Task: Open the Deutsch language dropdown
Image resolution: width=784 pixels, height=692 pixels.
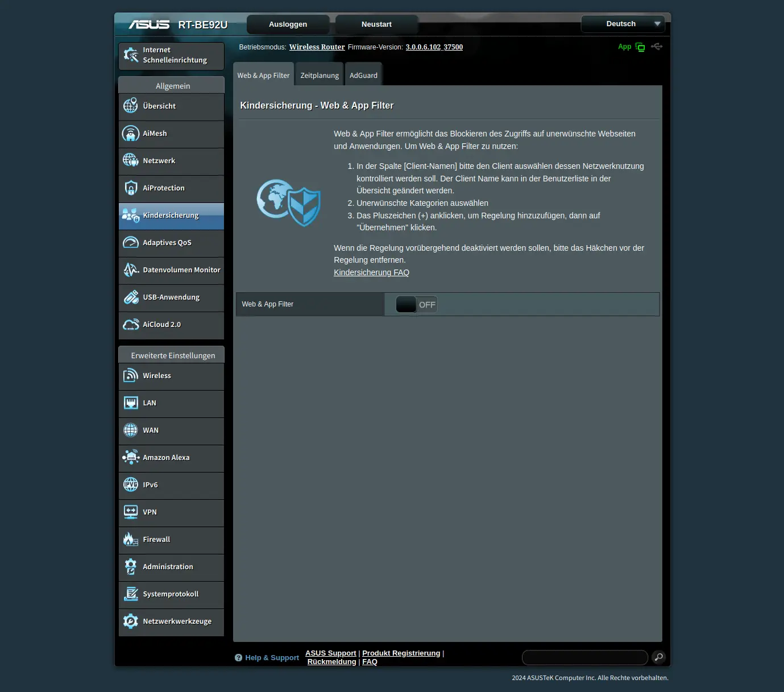Action: point(623,24)
